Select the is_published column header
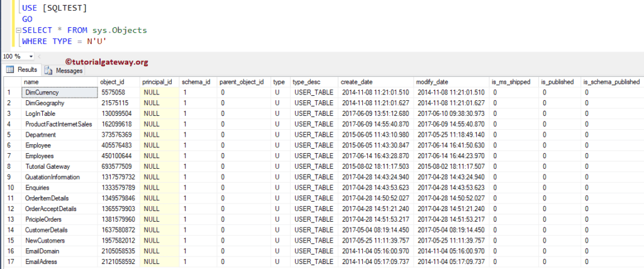The image size is (644, 269). click(559, 82)
